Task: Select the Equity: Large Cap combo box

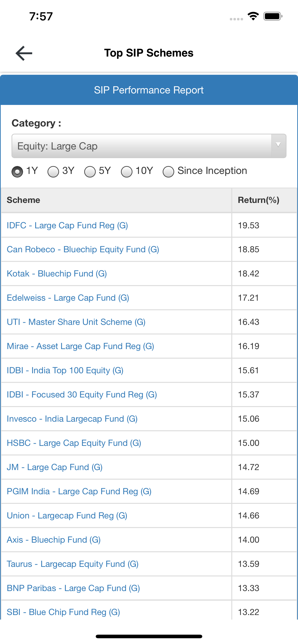Action: 149,146
